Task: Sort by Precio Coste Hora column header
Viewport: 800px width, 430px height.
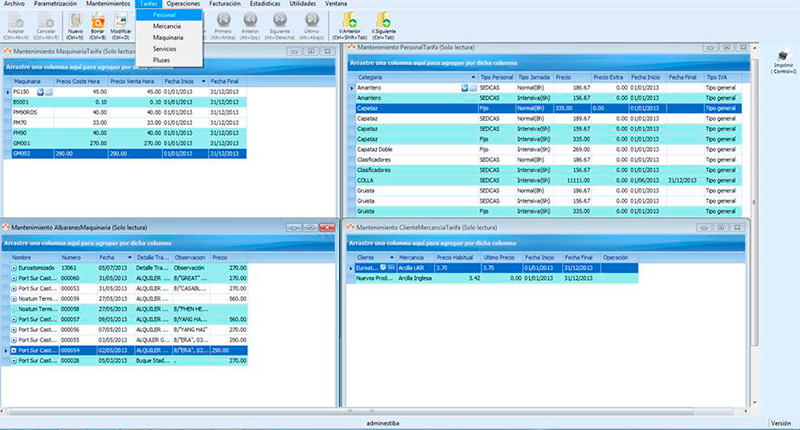Action: tap(80, 82)
